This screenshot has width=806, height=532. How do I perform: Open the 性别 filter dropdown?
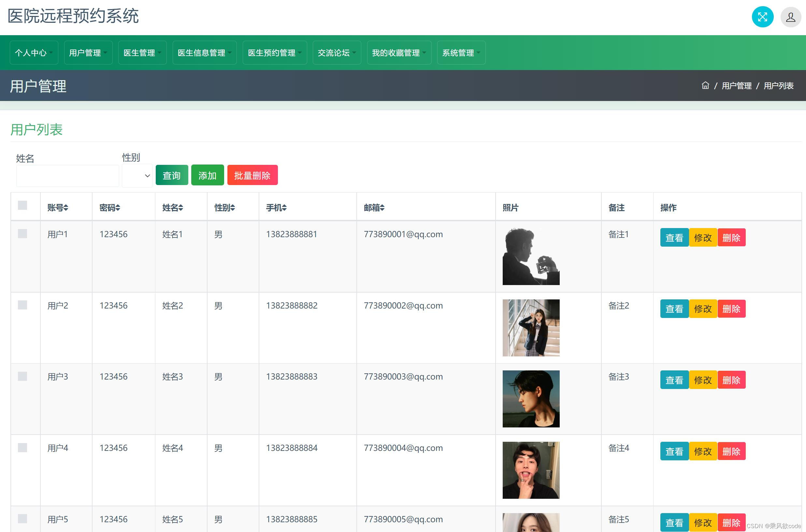(x=137, y=176)
